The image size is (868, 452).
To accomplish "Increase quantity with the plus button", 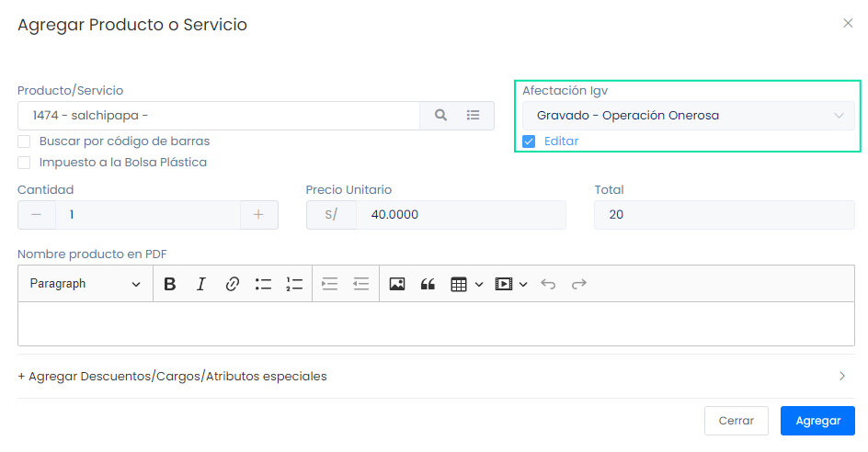I will pos(258,215).
